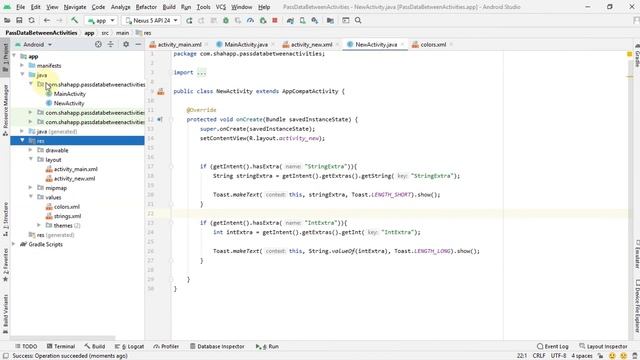The height and width of the screenshot is (360, 640).
Task: Run the app using the rerun icon
Action: click(189, 20)
